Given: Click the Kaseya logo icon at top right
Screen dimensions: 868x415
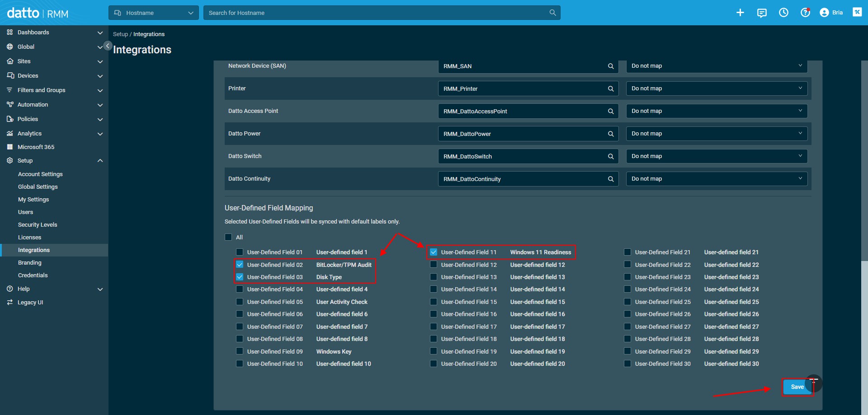Looking at the screenshot, I should 857,12.
